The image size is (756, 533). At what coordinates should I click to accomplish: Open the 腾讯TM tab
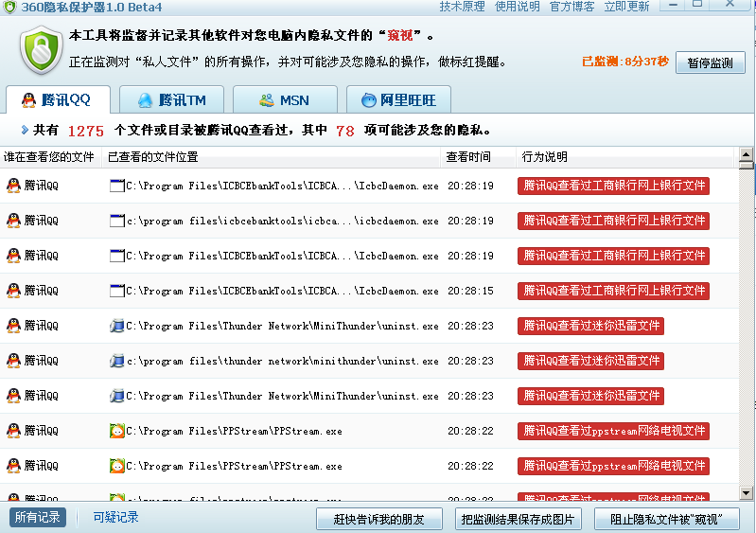click(171, 99)
